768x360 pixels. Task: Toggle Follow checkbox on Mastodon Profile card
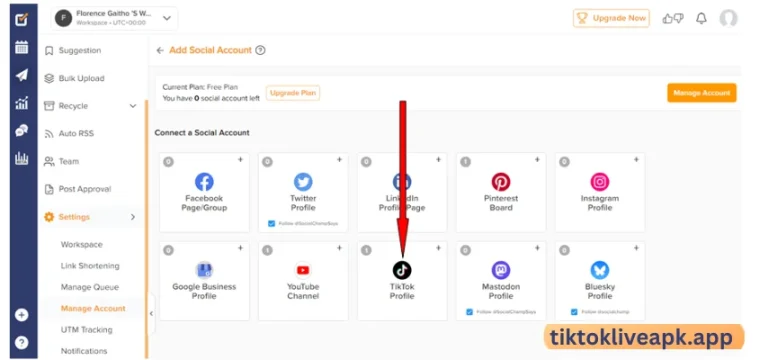(469, 312)
